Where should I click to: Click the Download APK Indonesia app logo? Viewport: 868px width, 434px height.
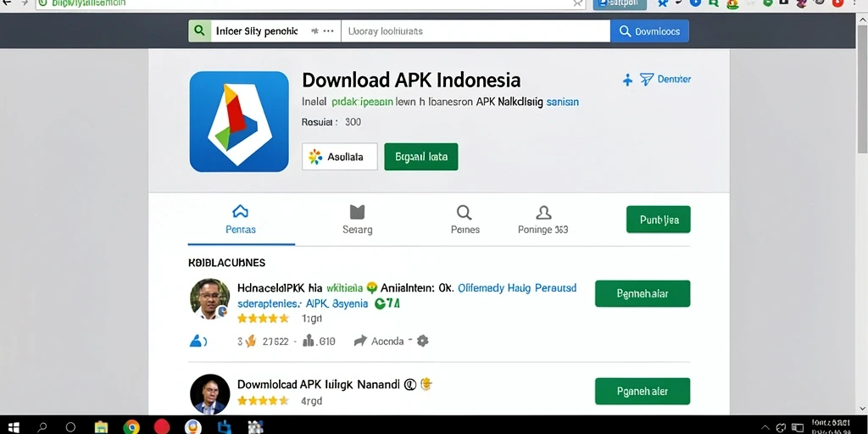point(239,121)
